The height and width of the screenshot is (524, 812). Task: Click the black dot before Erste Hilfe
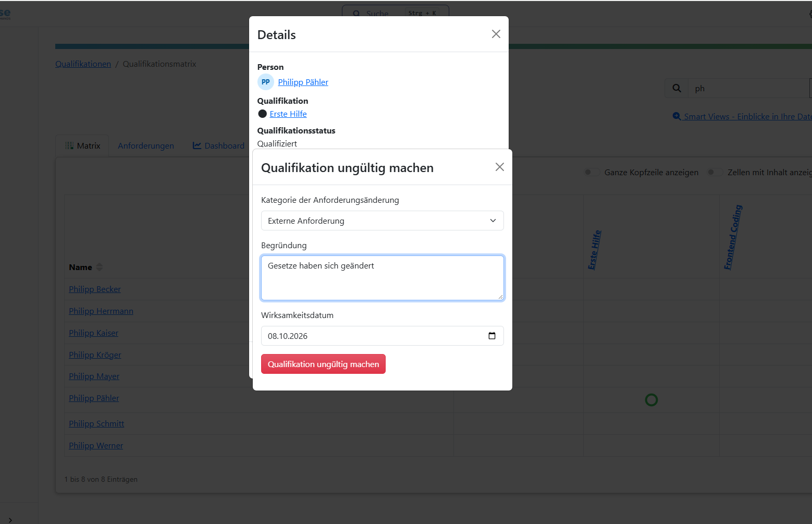coord(263,114)
